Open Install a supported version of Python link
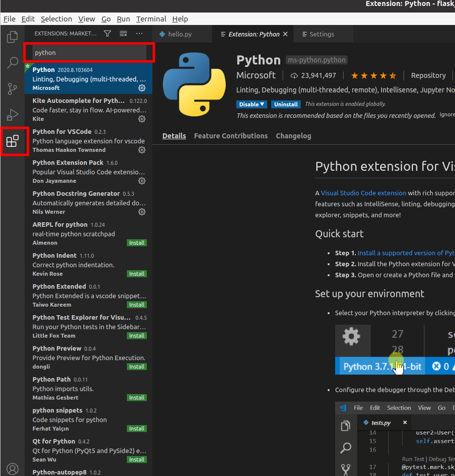Image resolution: width=455 pixels, height=476 pixels. tap(406, 253)
